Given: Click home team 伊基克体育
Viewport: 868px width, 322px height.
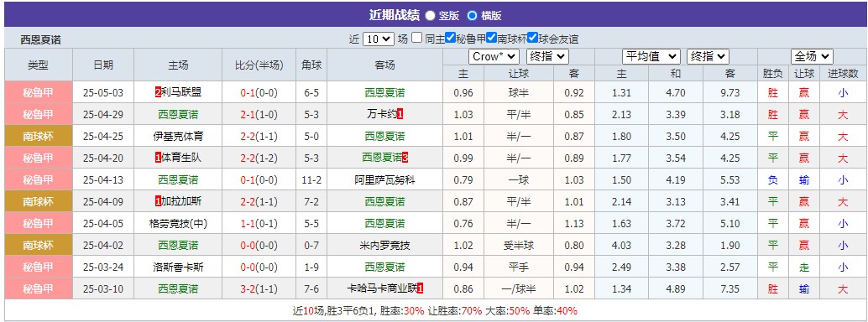Looking at the screenshot, I should tap(178, 136).
